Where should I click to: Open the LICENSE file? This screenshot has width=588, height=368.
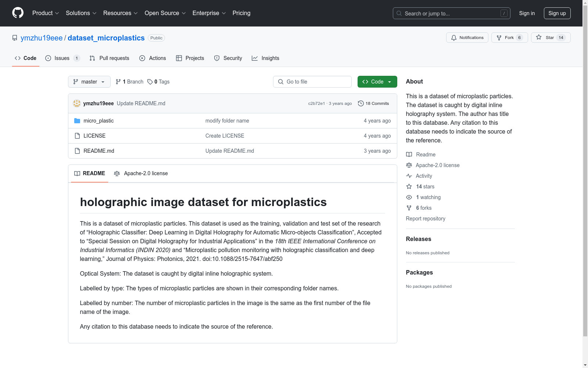[x=94, y=136]
